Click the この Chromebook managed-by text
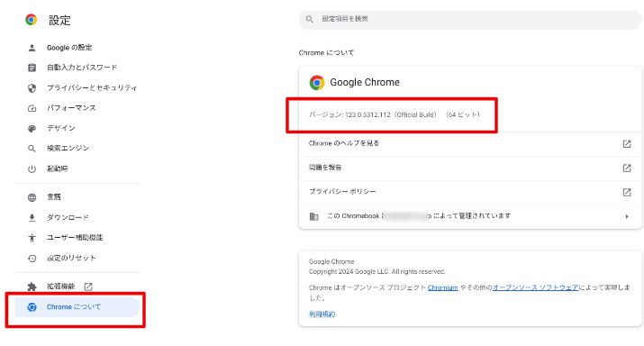The height and width of the screenshot is (346, 644). click(419, 216)
